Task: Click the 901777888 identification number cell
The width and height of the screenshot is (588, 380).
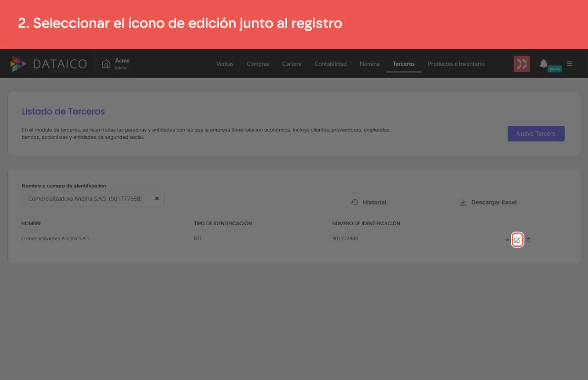Action: click(x=345, y=238)
